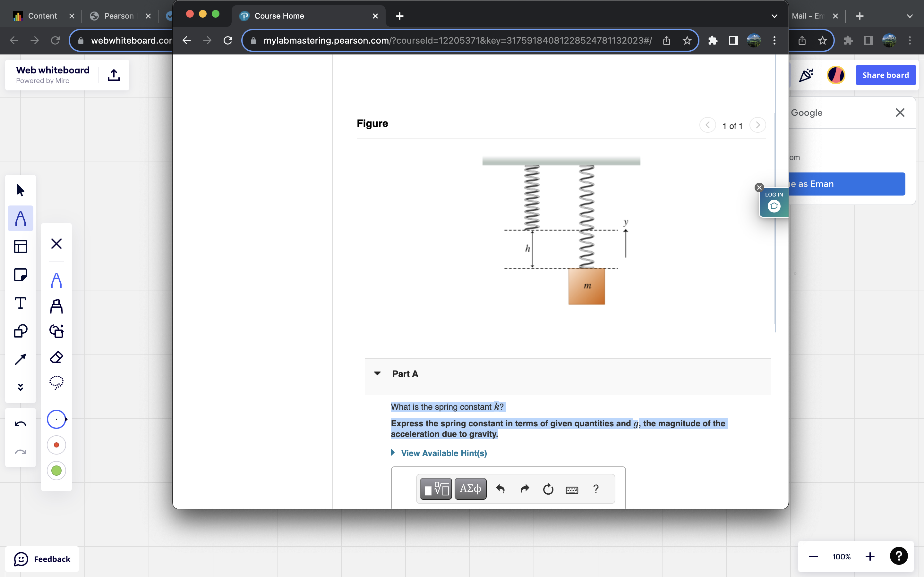The height and width of the screenshot is (577, 924).
Task: Pick the Eraser tool
Action: click(56, 357)
